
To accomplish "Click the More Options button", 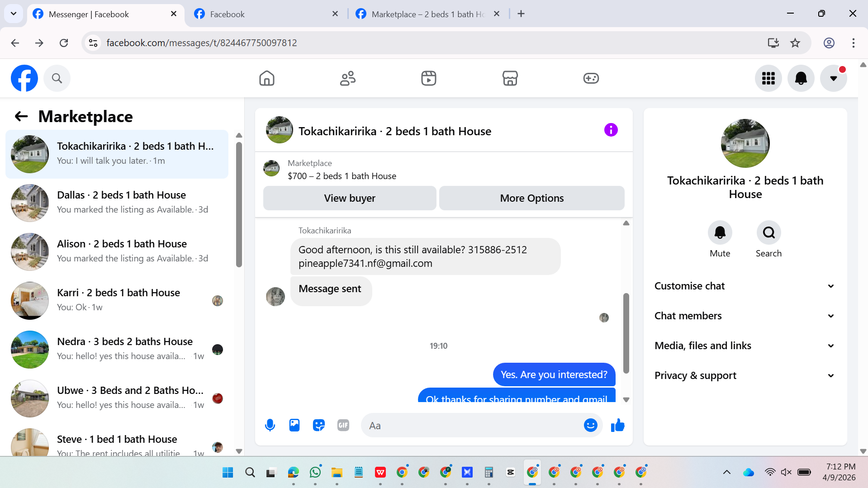I will point(531,198).
